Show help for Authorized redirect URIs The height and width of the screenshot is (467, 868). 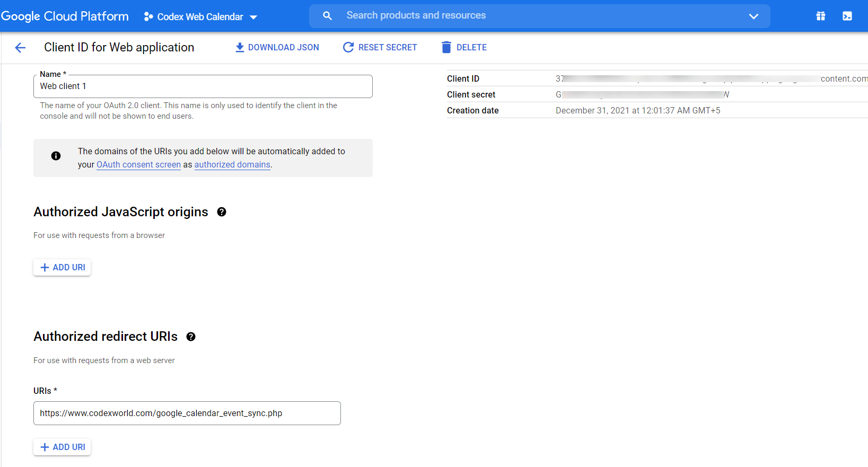pyautogui.click(x=191, y=337)
